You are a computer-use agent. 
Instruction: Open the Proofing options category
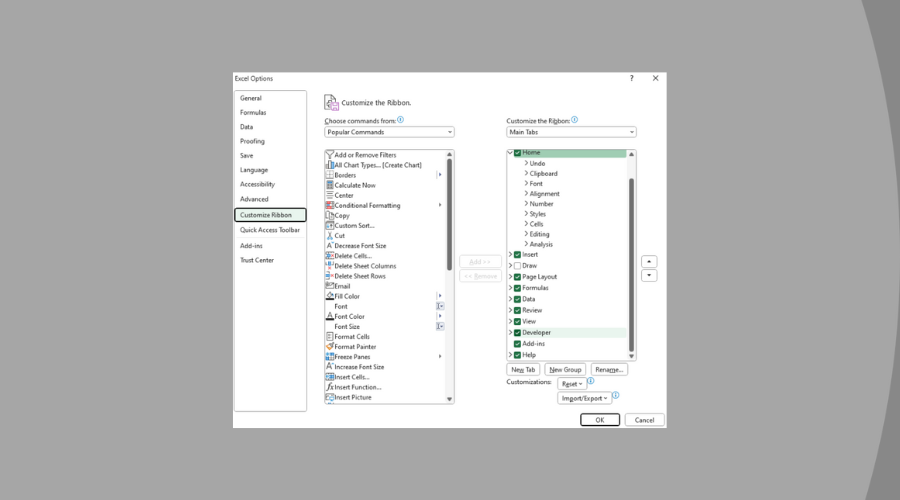click(270, 141)
